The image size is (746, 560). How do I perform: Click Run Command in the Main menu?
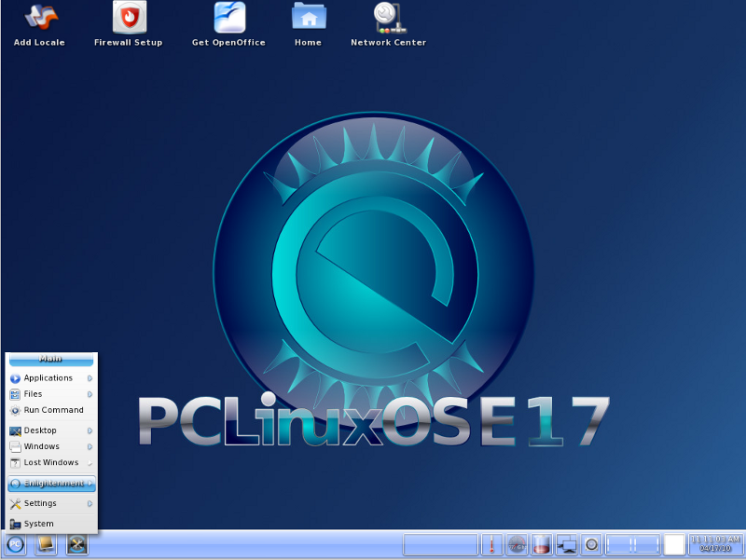(53, 410)
